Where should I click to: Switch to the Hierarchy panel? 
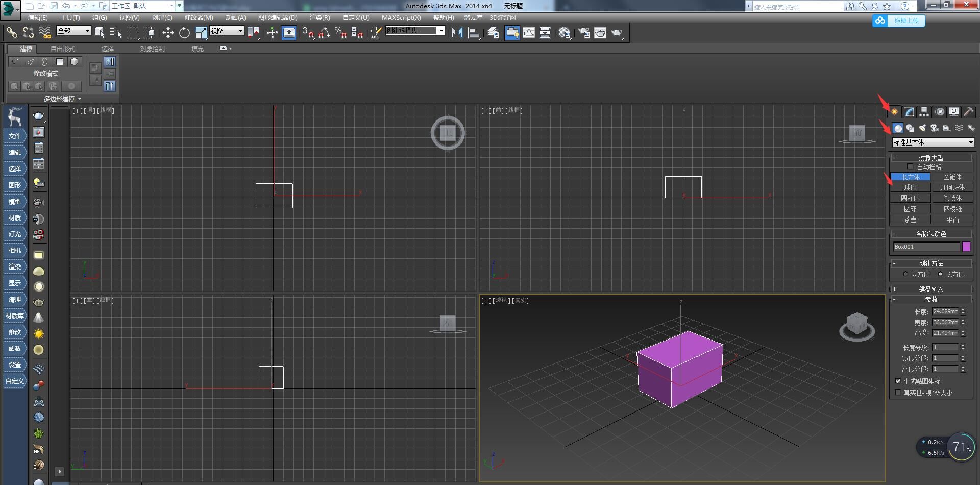(x=923, y=111)
